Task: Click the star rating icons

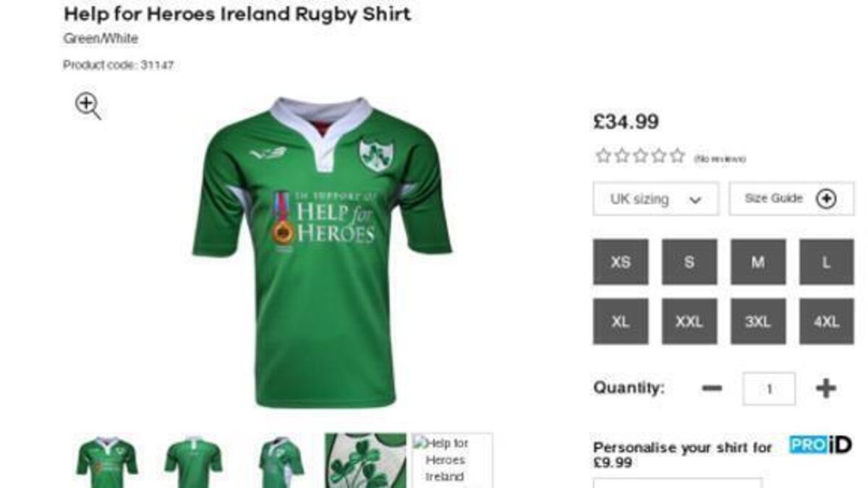Action: pyautogui.click(x=640, y=156)
